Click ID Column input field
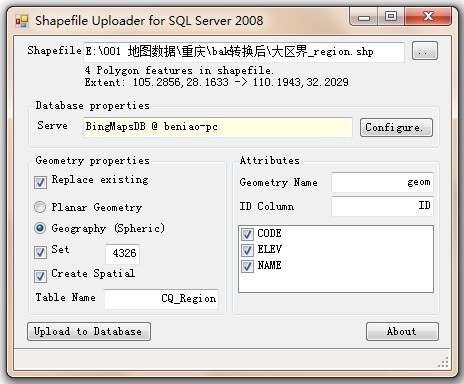This screenshot has width=464, height=384. click(382, 206)
